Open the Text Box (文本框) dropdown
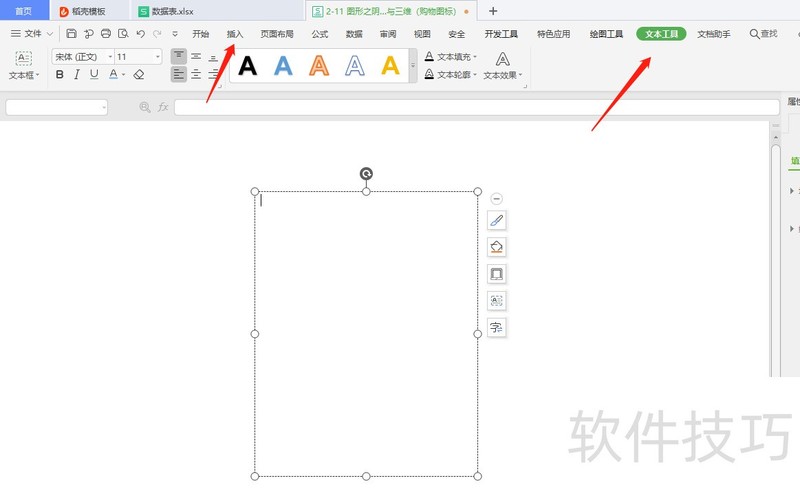The height and width of the screenshot is (496, 800). coord(23,66)
